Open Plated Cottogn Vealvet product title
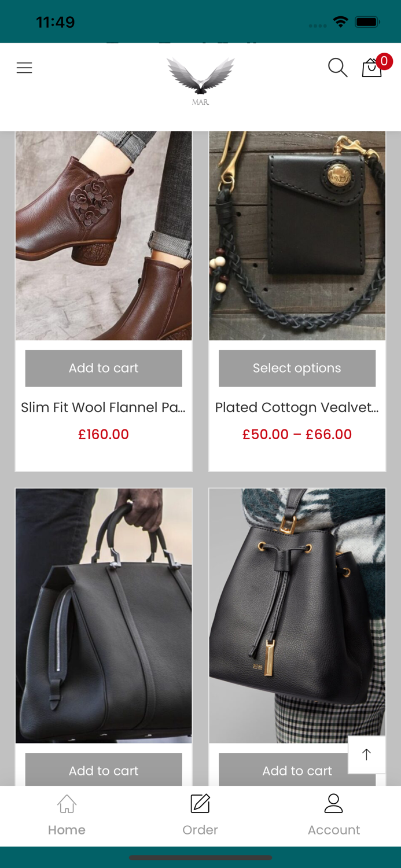The width and height of the screenshot is (401, 868). (297, 407)
